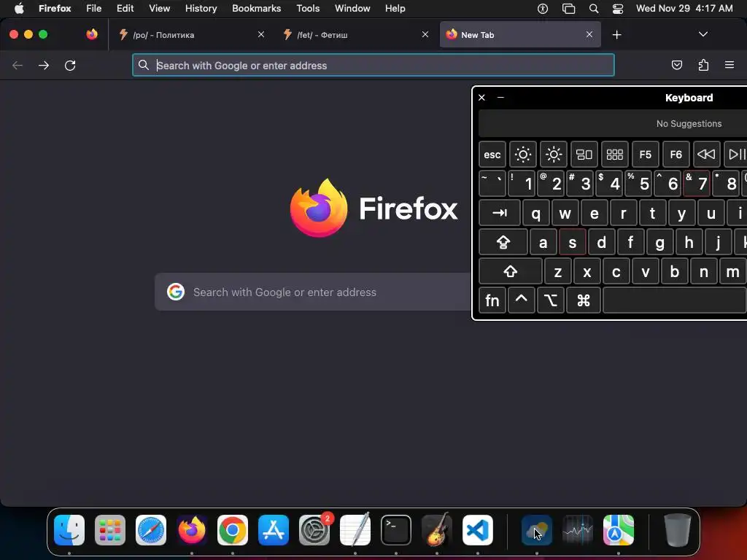Viewport: 747px width, 560px height.
Task: Click the q key on virtual keyboard
Action: click(536, 213)
